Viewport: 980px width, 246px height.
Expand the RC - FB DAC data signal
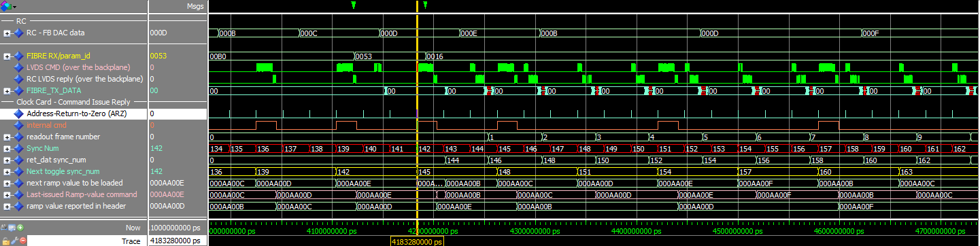coord(7,33)
